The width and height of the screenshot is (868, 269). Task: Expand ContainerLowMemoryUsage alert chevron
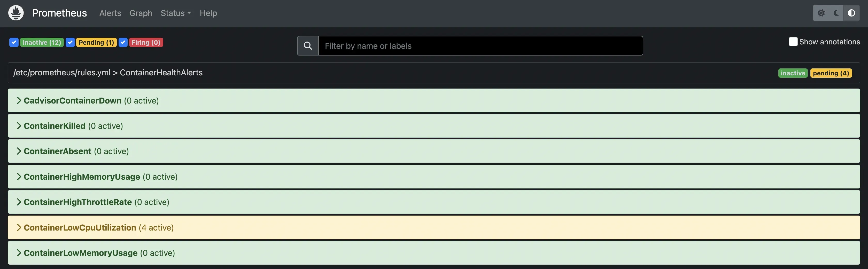(19, 253)
